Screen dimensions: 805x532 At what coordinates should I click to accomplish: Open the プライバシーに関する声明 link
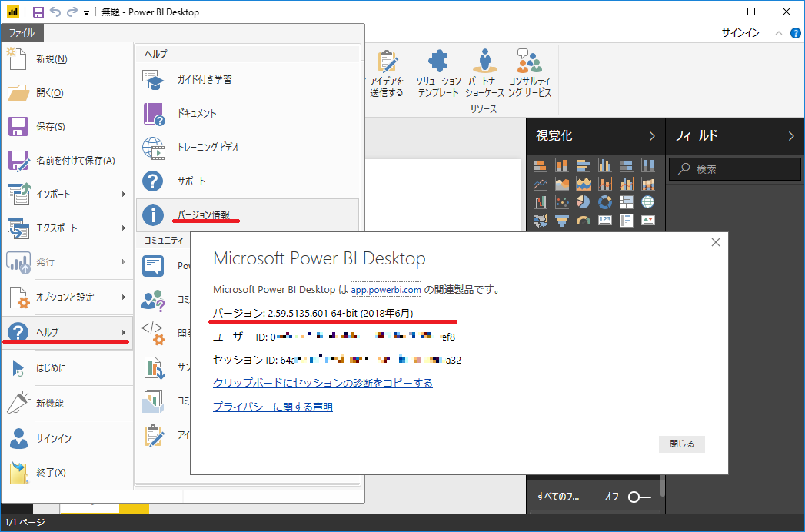click(273, 407)
